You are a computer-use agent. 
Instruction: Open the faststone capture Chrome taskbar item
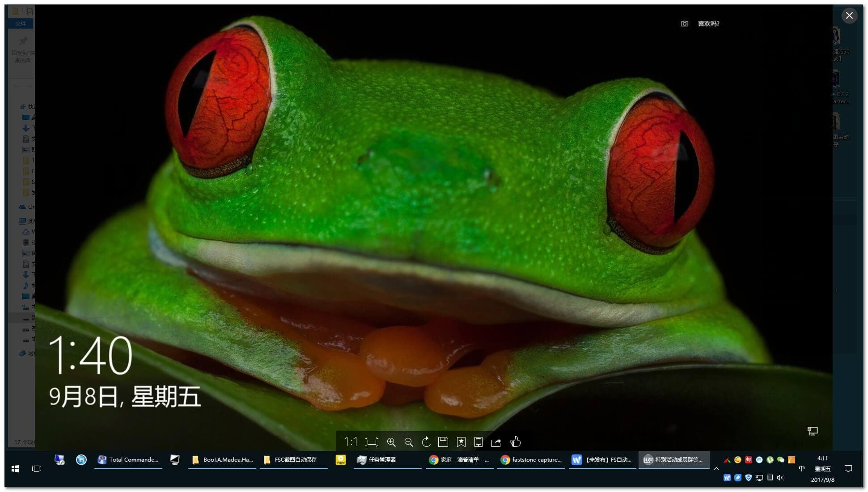point(531,460)
